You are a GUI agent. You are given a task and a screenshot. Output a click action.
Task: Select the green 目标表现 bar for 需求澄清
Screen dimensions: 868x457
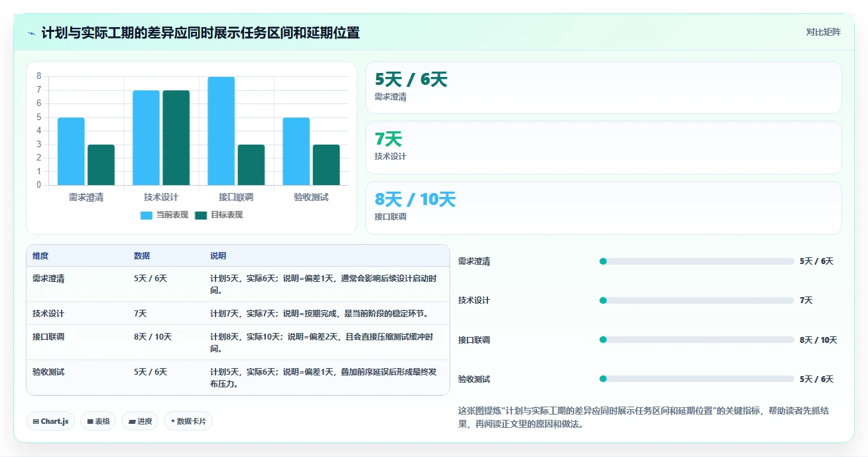(x=101, y=165)
